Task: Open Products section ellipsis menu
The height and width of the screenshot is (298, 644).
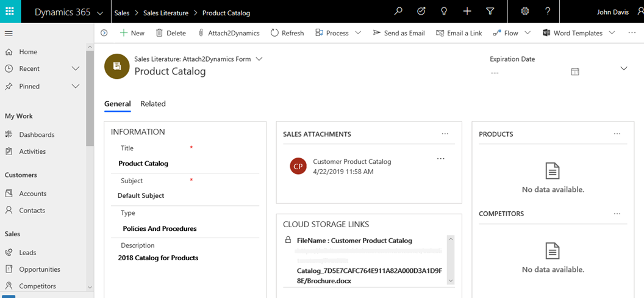Action: [x=617, y=134]
